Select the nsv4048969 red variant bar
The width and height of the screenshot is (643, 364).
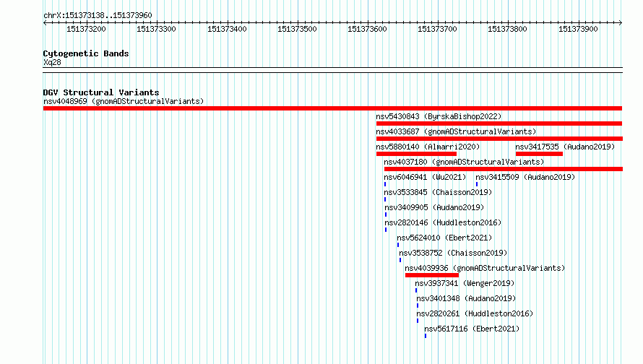332,108
